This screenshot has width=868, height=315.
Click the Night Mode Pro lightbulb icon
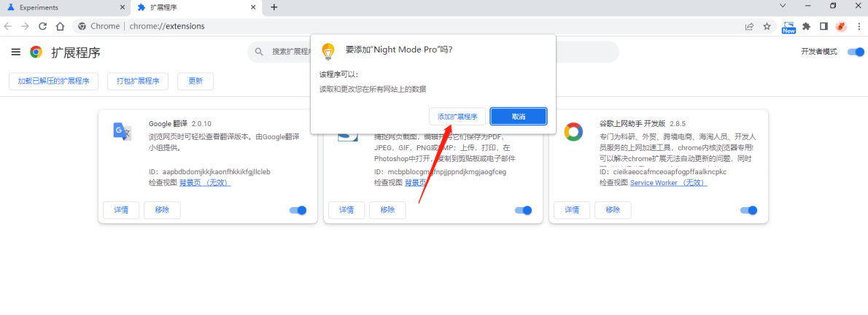point(329,52)
